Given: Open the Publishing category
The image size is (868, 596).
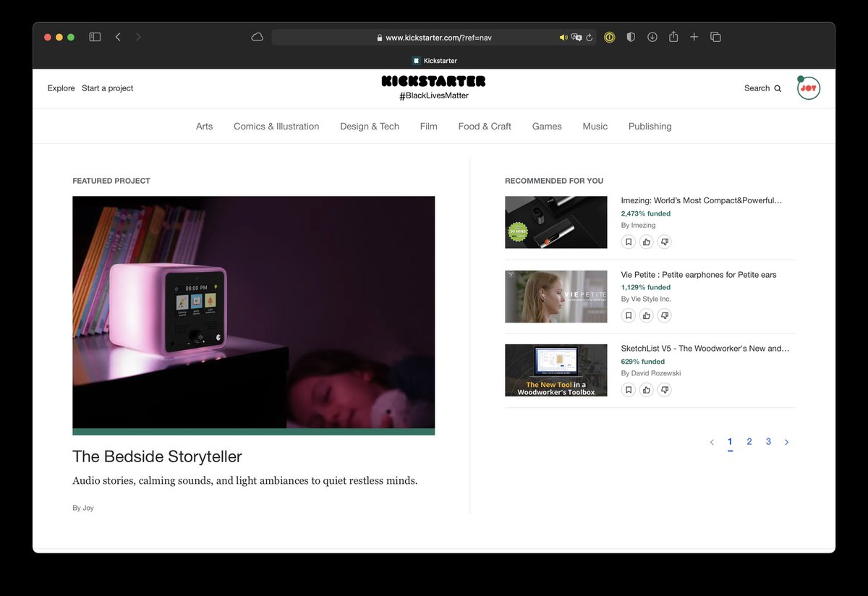Looking at the screenshot, I should [x=650, y=126].
